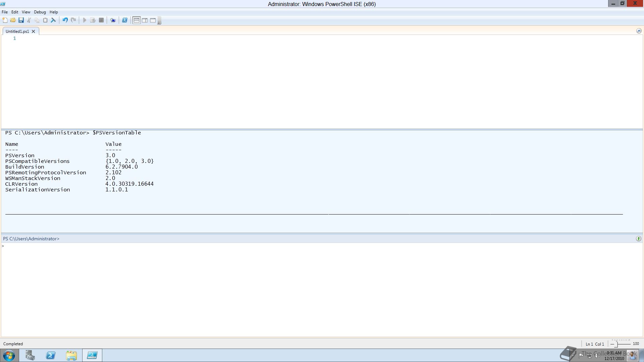Open Windows Explorer from taskbar
The width and height of the screenshot is (644, 362).
pos(71,355)
